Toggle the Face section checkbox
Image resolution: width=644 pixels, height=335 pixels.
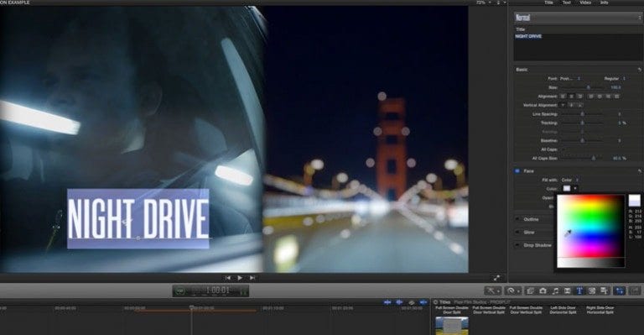[x=517, y=171]
